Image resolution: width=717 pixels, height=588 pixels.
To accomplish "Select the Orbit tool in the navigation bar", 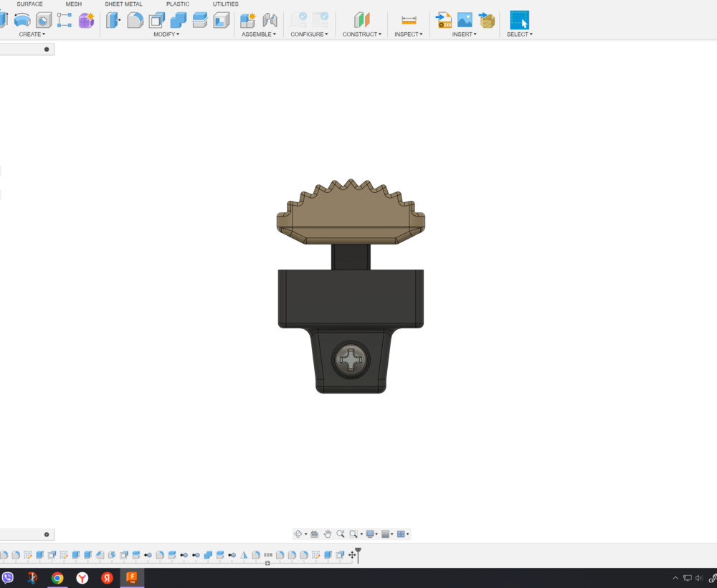I will [x=298, y=534].
